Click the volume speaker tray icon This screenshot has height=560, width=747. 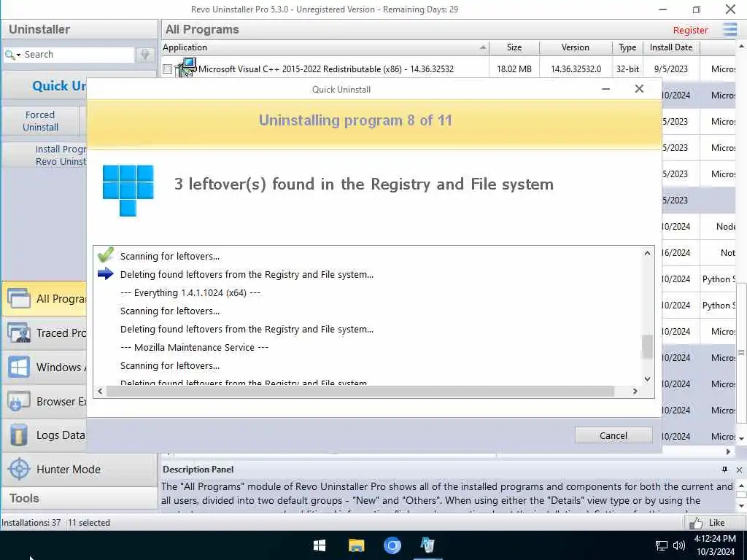679,545
